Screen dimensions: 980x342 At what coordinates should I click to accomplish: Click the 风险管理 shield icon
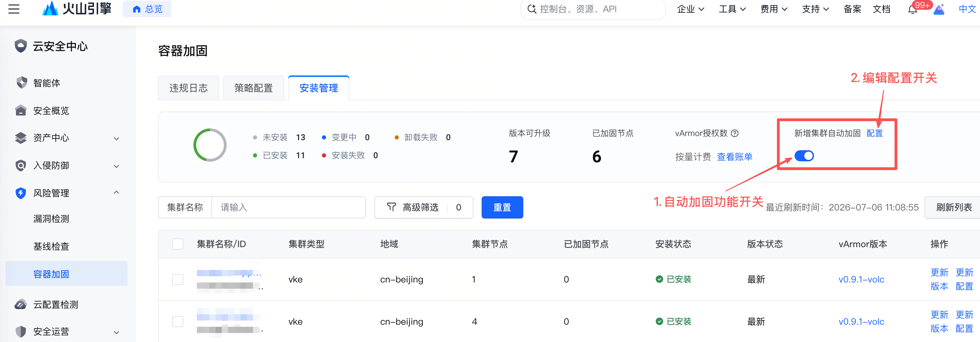pyautogui.click(x=21, y=193)
